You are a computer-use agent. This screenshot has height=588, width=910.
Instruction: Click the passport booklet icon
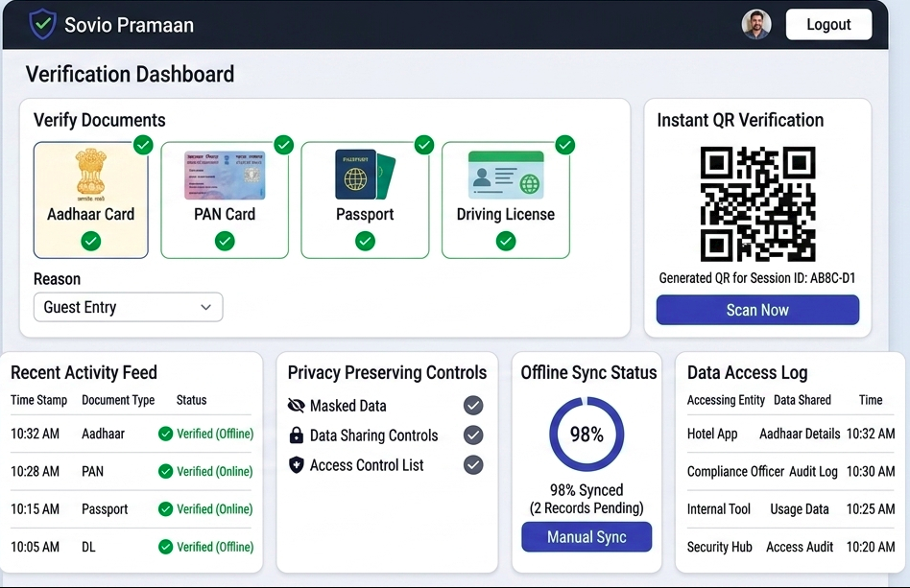[x=365, y=176]
